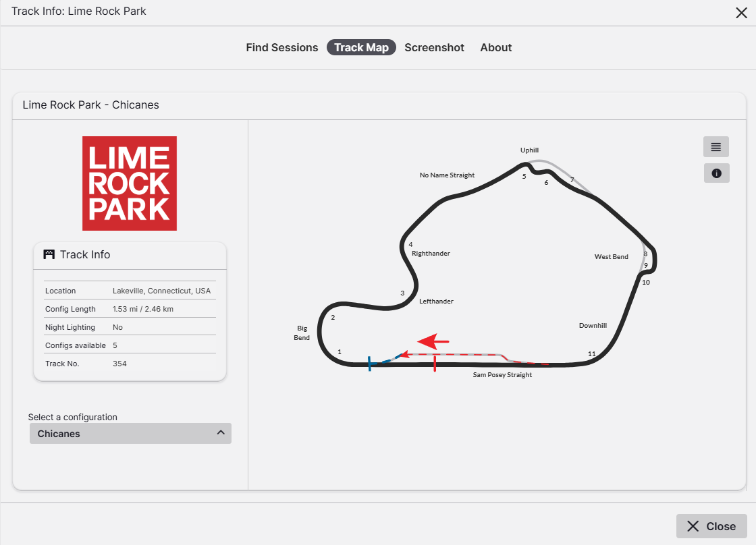Click the Downhill label on map
This screenshot has height=545, width=756.
[x=593, y=326]
